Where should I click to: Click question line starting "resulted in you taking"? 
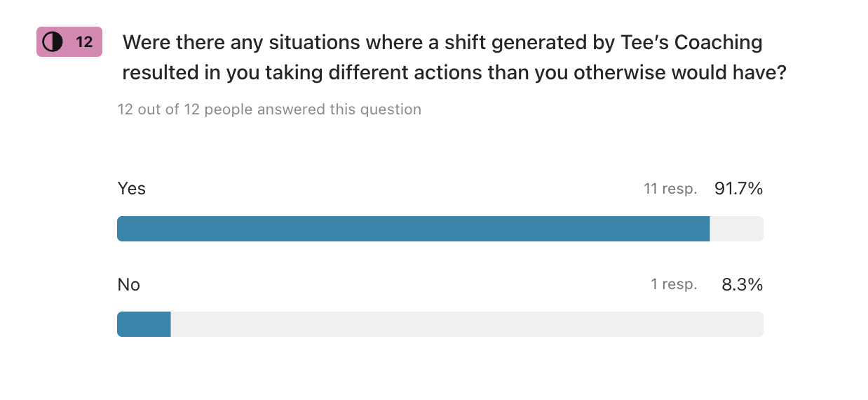(454, 73)
